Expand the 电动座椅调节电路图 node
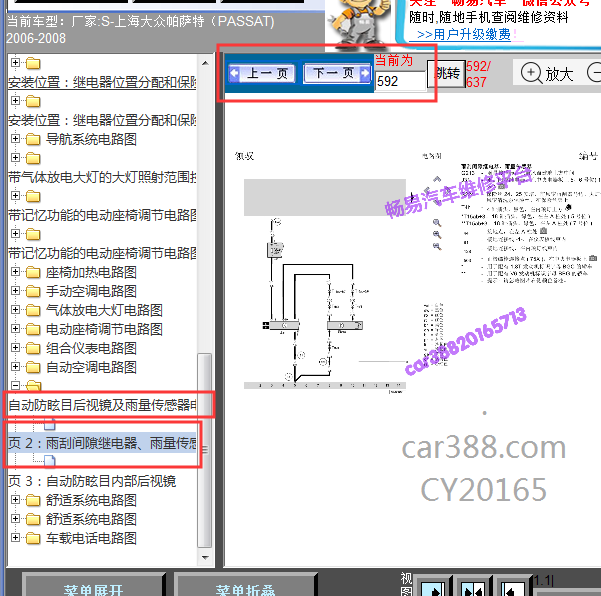This screenshot has height=596, width=601. [15, 328]
